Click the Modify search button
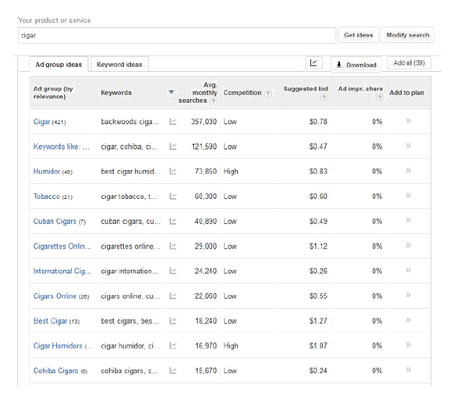Screen dimensions: 460x397 [x=408, y=35]
